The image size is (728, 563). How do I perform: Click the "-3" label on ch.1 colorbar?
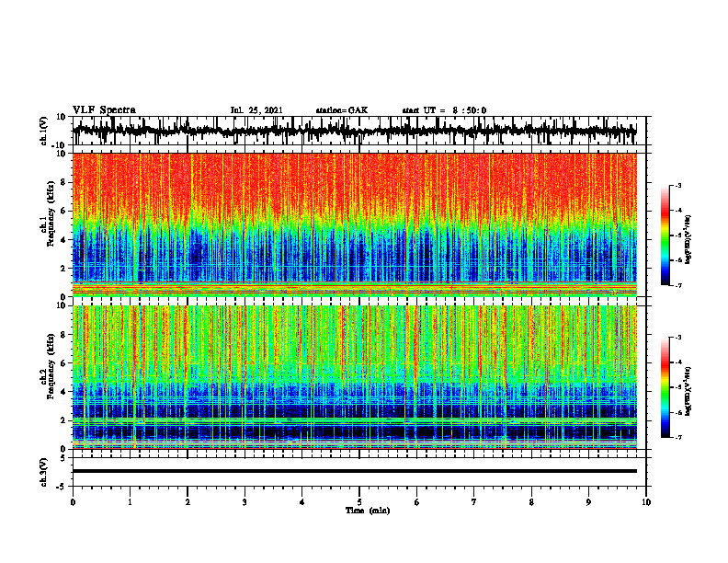(x=678, y=186)
